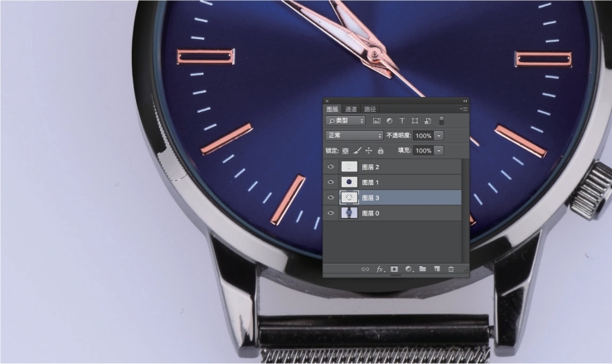Switch to the 图层 tab
Screen dimensions: 612x364
[333, 109]
